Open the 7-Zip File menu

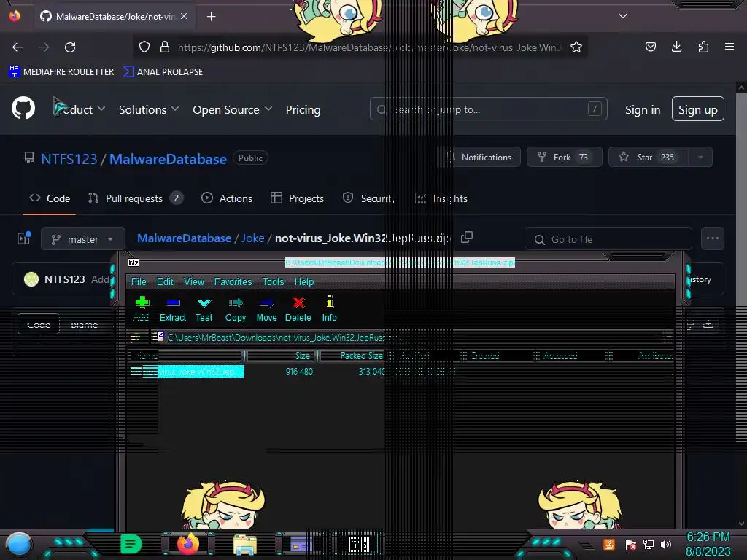click(x=139, y=281)
